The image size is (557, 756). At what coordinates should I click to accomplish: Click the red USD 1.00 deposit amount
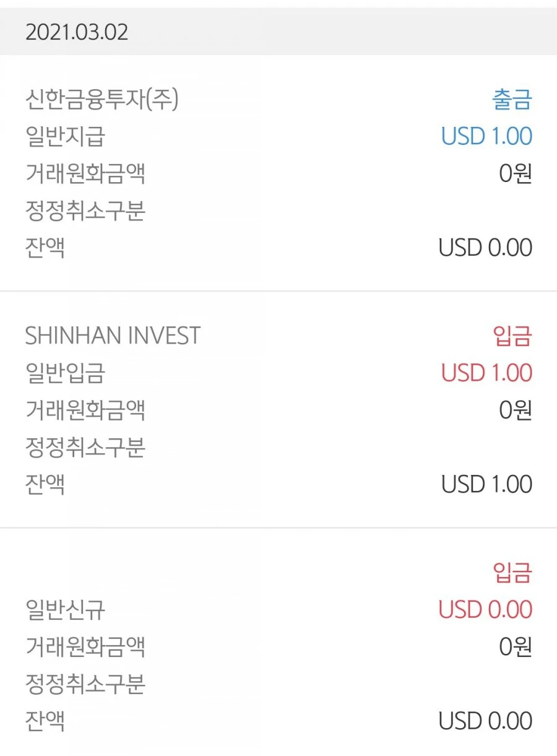[486, 373]
